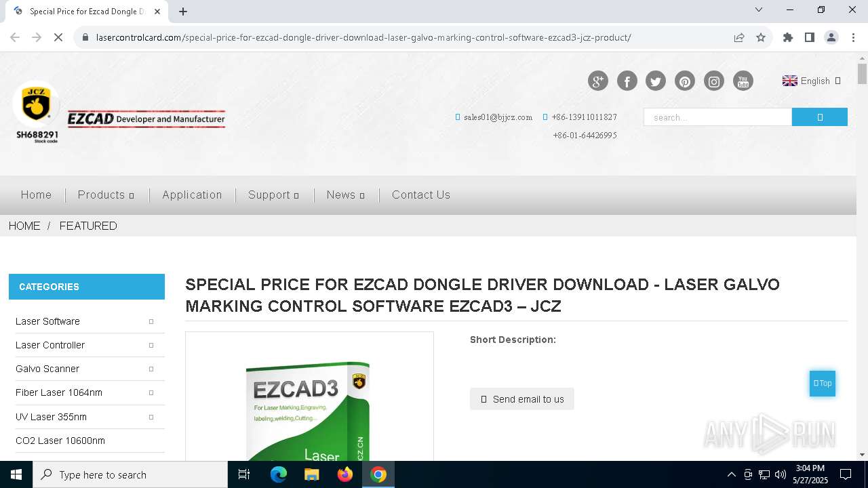Open the taskbar clock showing 3:04 PM
The image size is (868, 488).
(x=810, y=474)
